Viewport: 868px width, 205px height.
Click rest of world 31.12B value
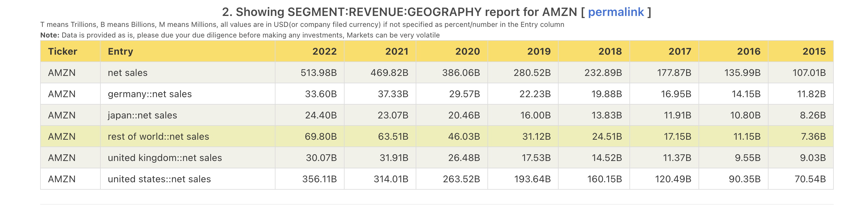point(536,136)
